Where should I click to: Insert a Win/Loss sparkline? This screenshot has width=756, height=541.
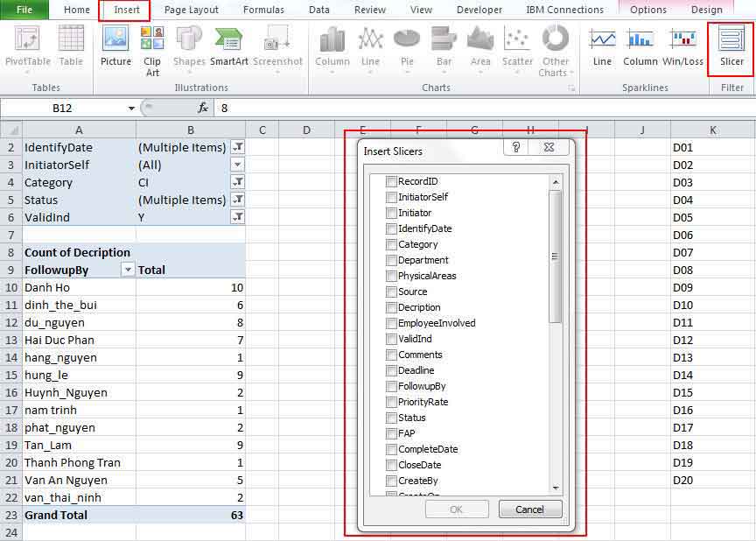click(682, 47)
